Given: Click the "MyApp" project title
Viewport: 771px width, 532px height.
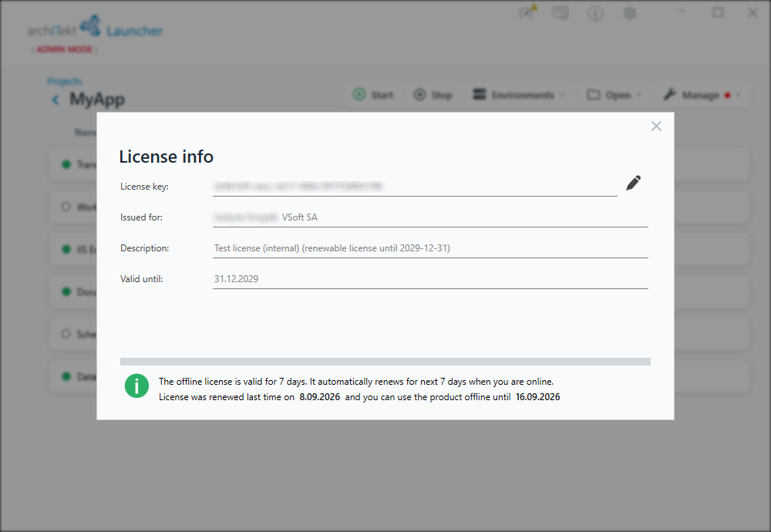Looking at the screenshot, I should [97, 99].
